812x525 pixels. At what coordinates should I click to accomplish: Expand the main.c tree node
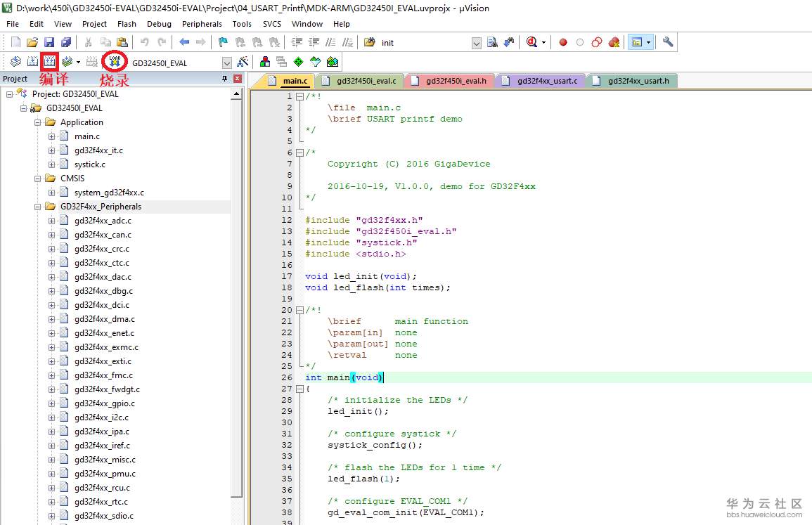tap(52, 136)
